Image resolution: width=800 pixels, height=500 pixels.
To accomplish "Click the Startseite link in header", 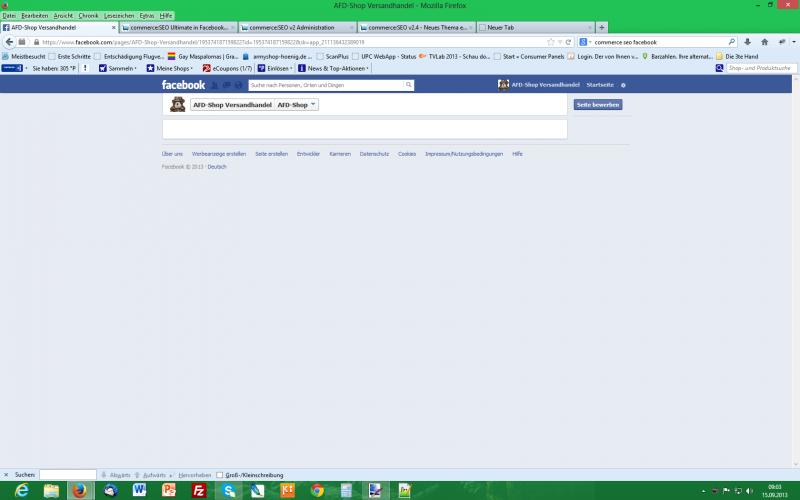I will [x=600, y=85].
